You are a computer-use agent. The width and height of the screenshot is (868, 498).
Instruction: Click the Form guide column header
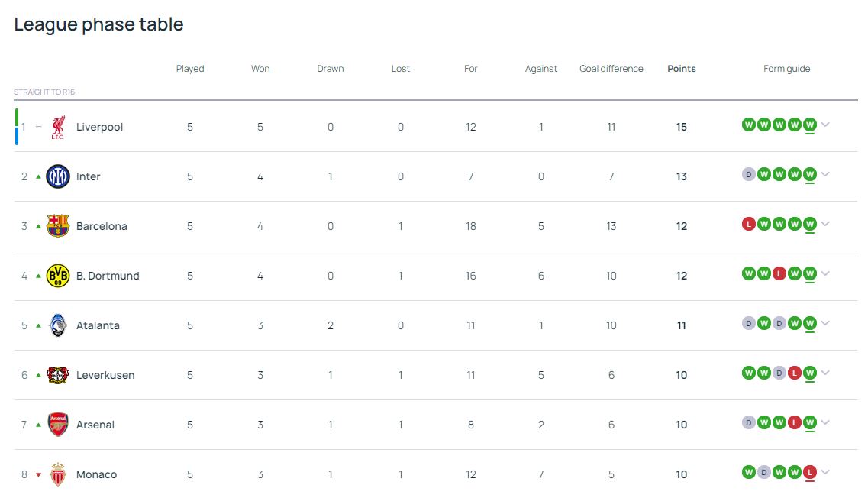(x=786, y=69)
